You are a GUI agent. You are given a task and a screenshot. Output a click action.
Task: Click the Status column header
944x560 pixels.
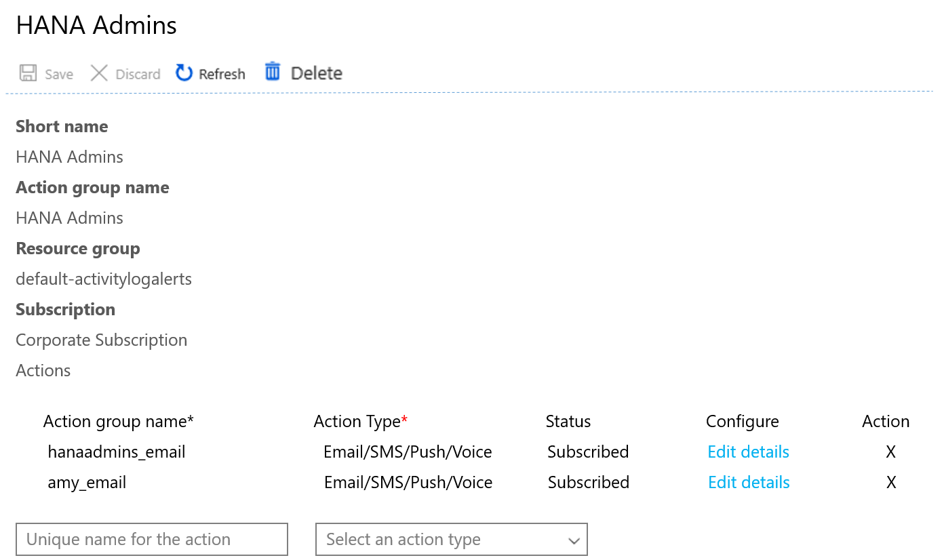(x=568, y=422)
